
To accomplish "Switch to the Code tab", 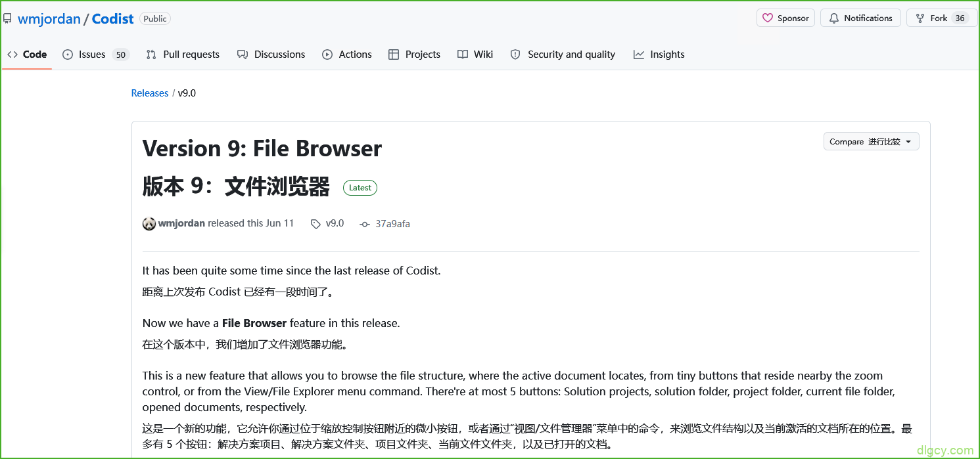I will tap(27, 55).
